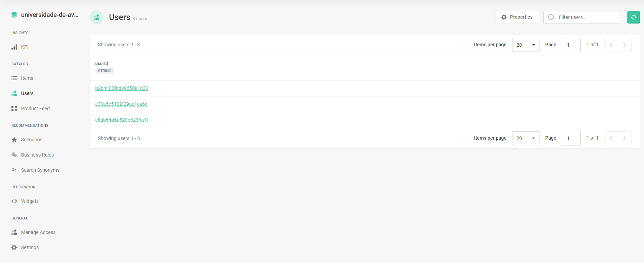Click the Page number input box
The height and width of the screenshot is (263, 644).
point(571,45)
